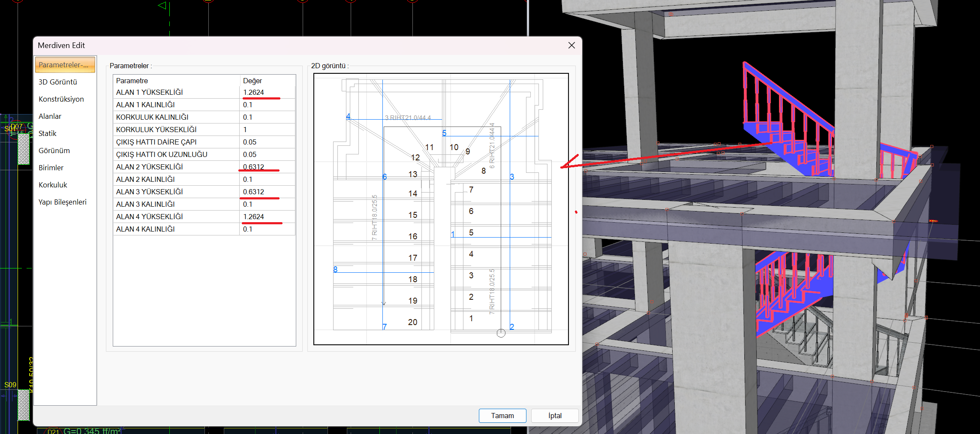Open Görünüm settings
This screenshot has height=434, width=980.
tap(54, 151)
